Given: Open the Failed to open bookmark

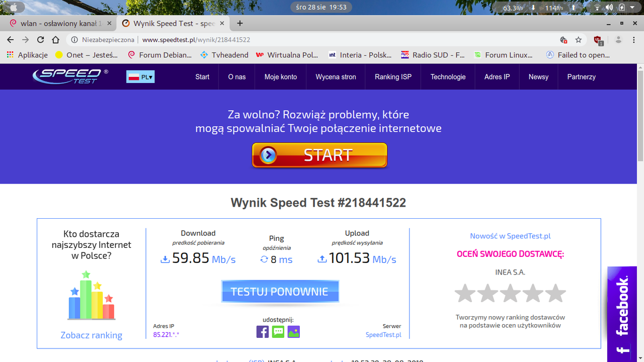Looking at the screenshot, I should point(578,55).
